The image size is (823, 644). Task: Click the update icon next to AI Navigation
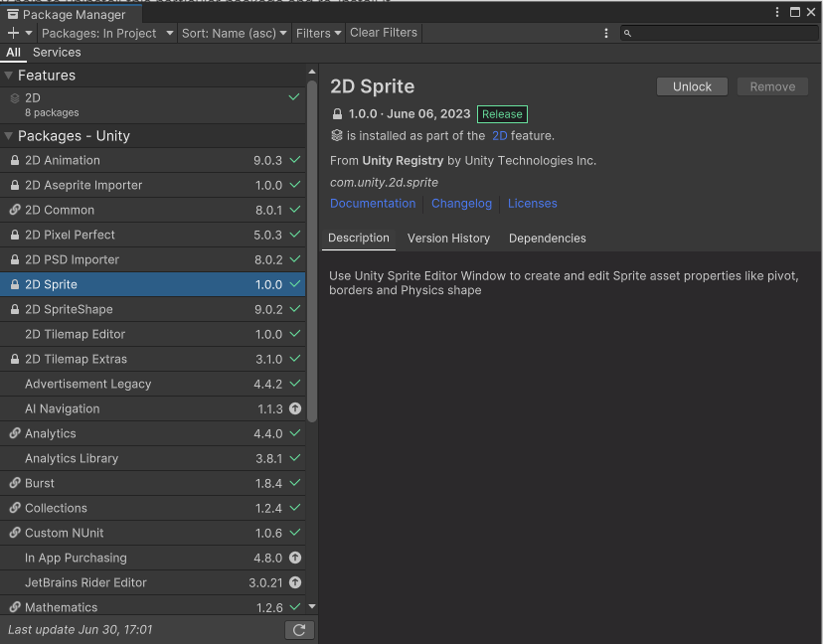point(296,408)
